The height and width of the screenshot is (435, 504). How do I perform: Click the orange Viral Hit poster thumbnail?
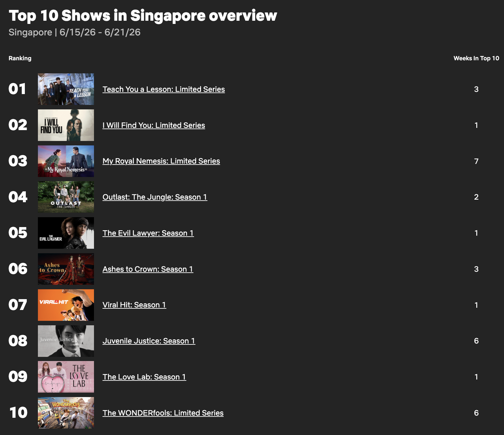click(66, 305)
